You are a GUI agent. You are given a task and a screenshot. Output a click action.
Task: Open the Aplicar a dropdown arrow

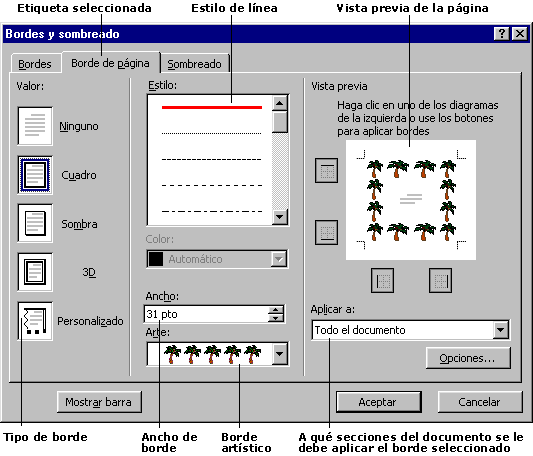click(501, 330)
